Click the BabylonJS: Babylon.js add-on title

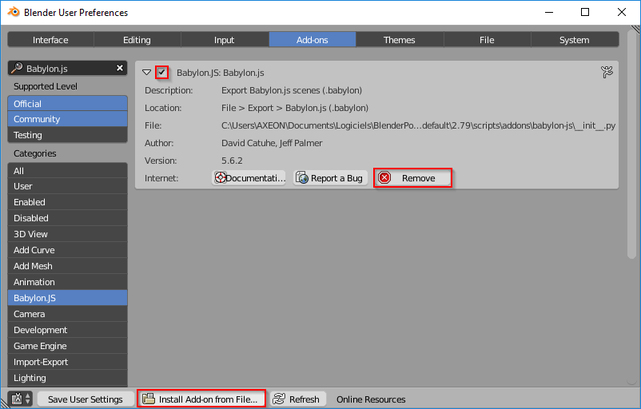tap(220, 73)
